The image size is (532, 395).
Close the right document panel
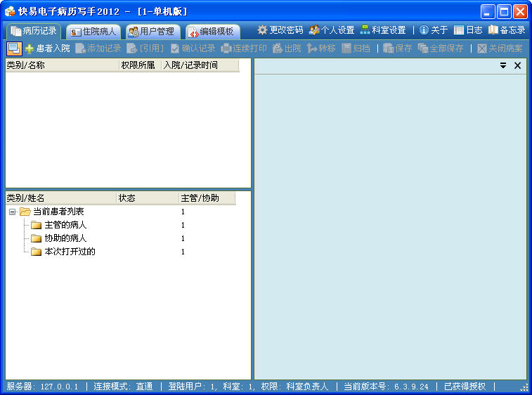517,65
